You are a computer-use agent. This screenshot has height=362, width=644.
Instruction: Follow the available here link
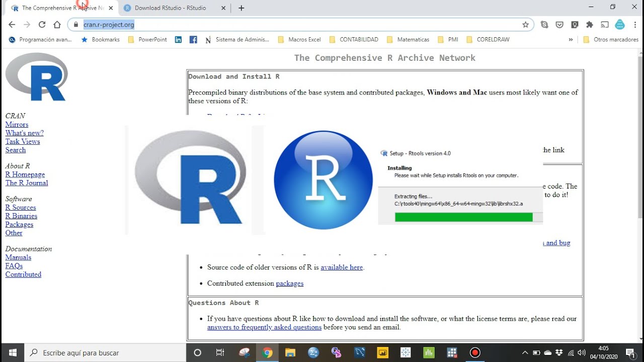pyautogui.click(x=342, y=267)
